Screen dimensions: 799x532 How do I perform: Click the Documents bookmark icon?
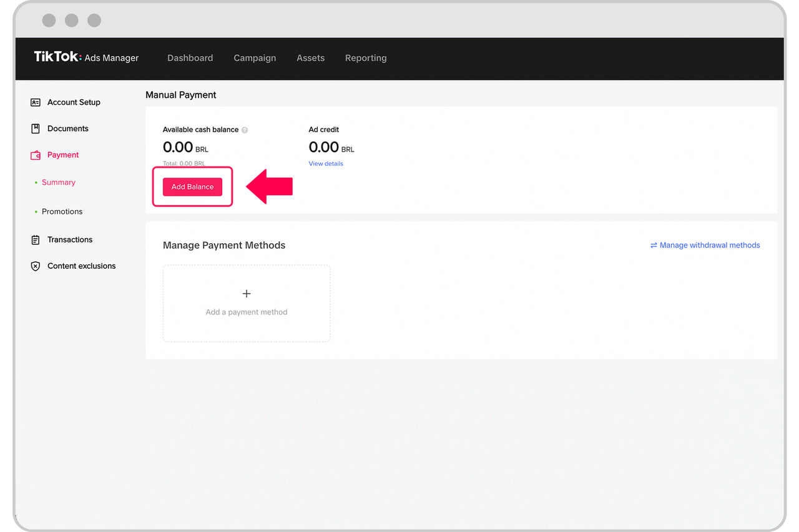click(36, 128)
